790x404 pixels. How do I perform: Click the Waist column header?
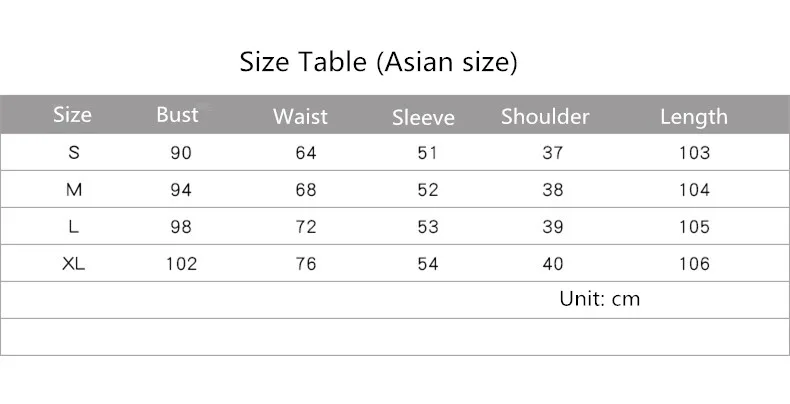tap(300, 116)
